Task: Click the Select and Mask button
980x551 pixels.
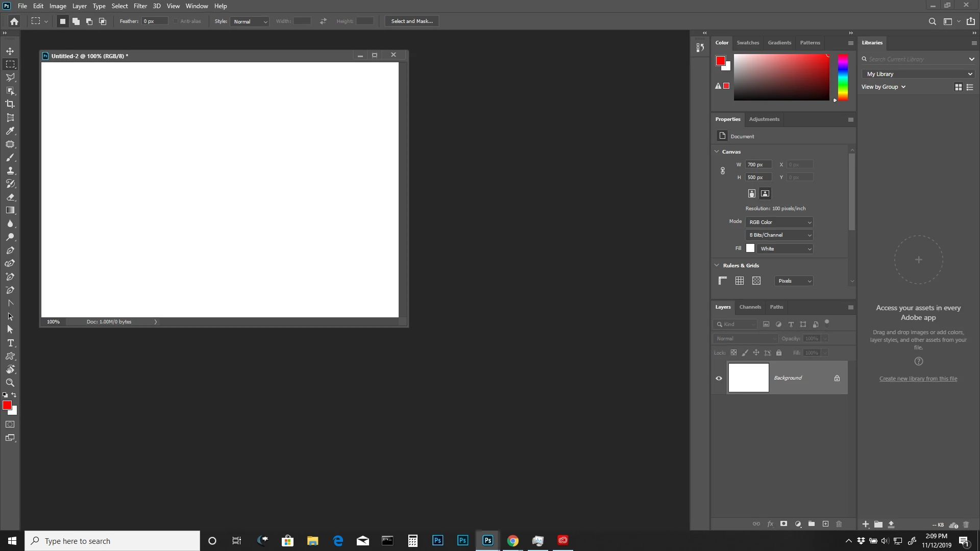Action: pos(411,21)
